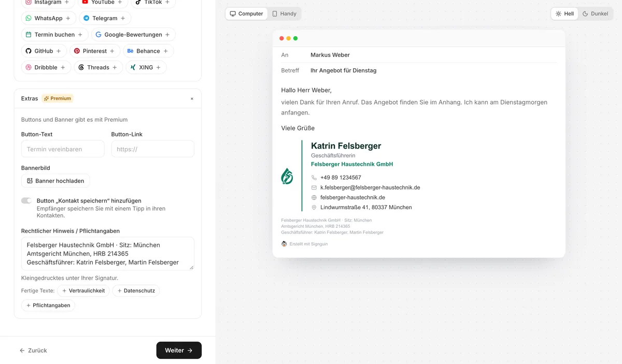Click Banner hochladen button
The width and height of the screenshot is (622, 364).
click(x=55, y=181)
